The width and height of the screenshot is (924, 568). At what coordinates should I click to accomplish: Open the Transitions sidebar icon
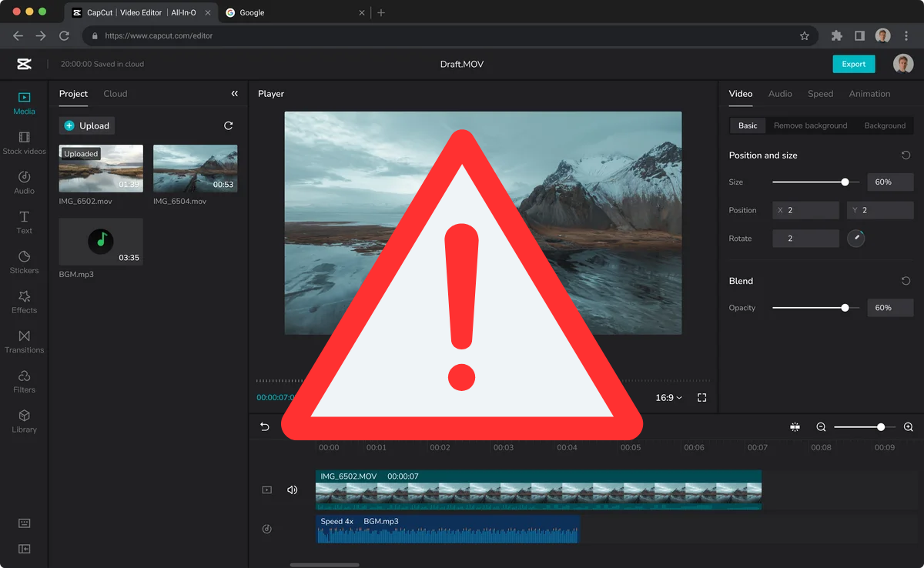coord(24,342)
